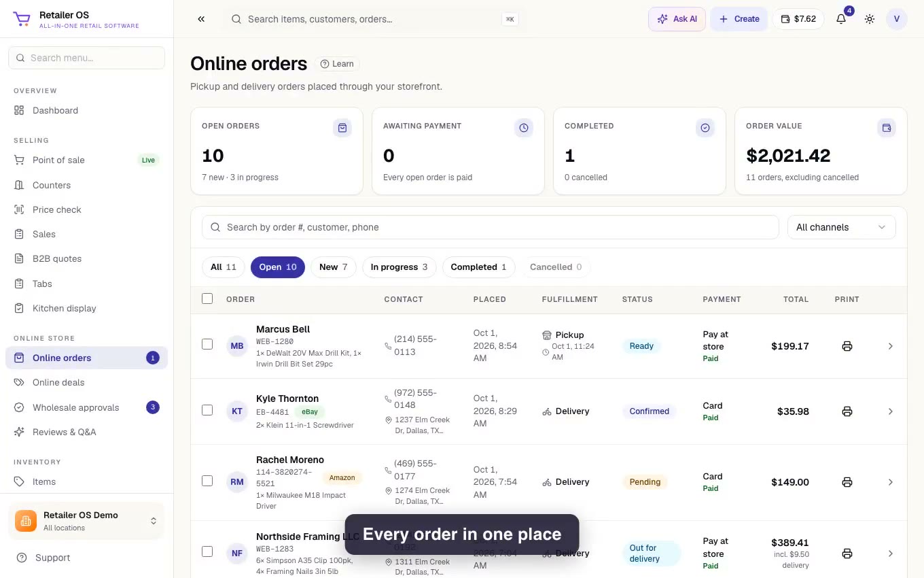The width and height of the screenshot is (924, 578).
Task: Click the Awaiting Payment clock icon
Action: [524, 128]
